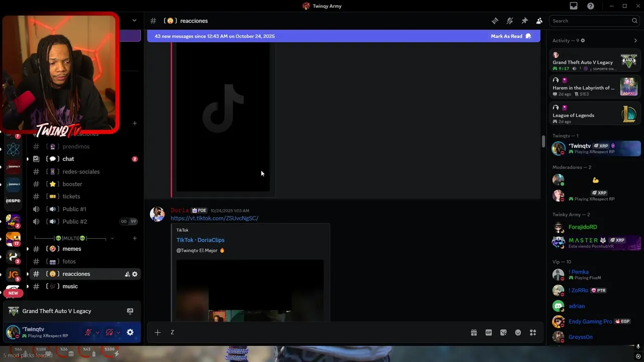This screenshot has height=362, width=644.
Task: Open User Settings gear icon
Action: 130,332
